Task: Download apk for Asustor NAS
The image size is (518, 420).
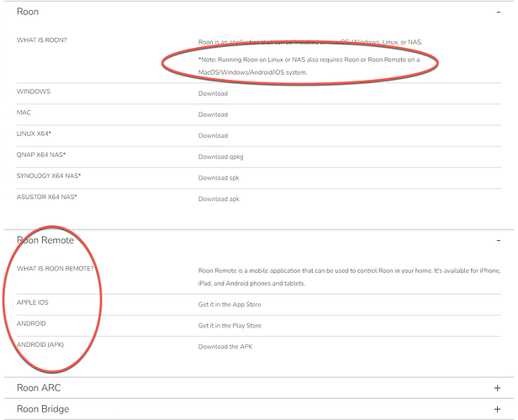Action: [219, 199]
